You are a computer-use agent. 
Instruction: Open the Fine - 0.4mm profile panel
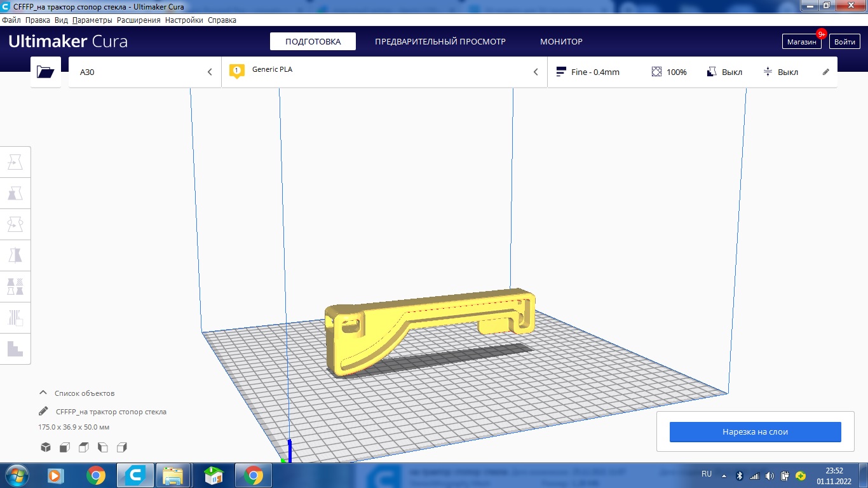pos(588,72)
